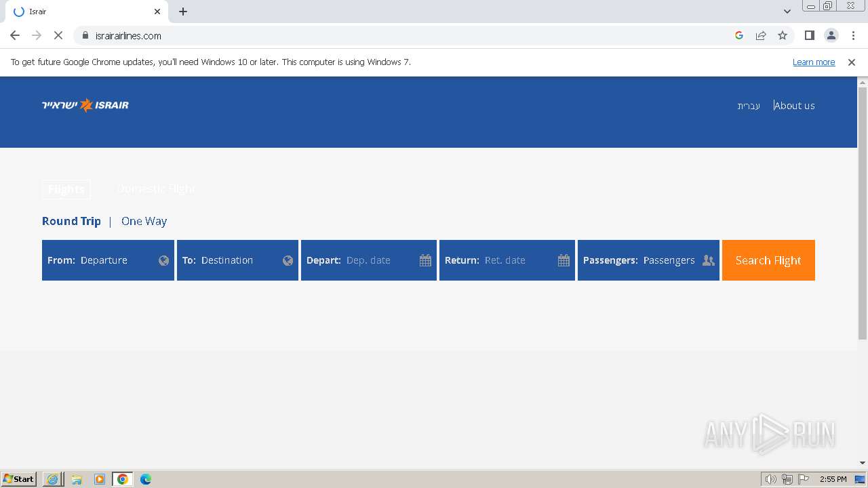Image resolution: width=868 pixels, height=488 pixels.
Task: Click the passengers people icon
Action: coord(709,260)
